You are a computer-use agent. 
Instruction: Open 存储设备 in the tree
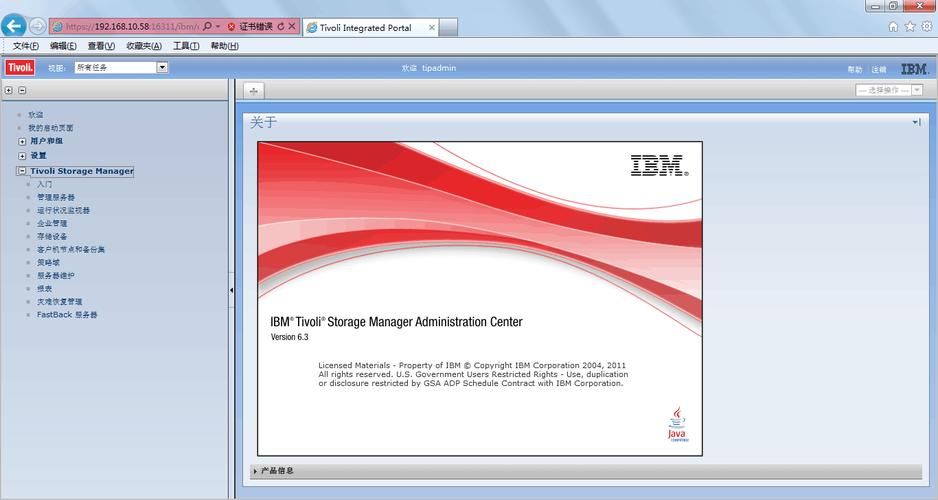coord(52,237)
